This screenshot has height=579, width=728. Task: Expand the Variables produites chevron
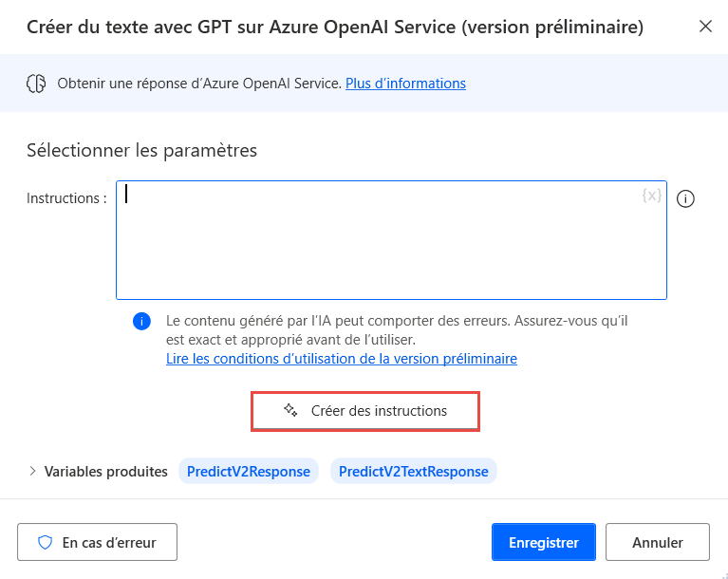[x=32, y=471]
